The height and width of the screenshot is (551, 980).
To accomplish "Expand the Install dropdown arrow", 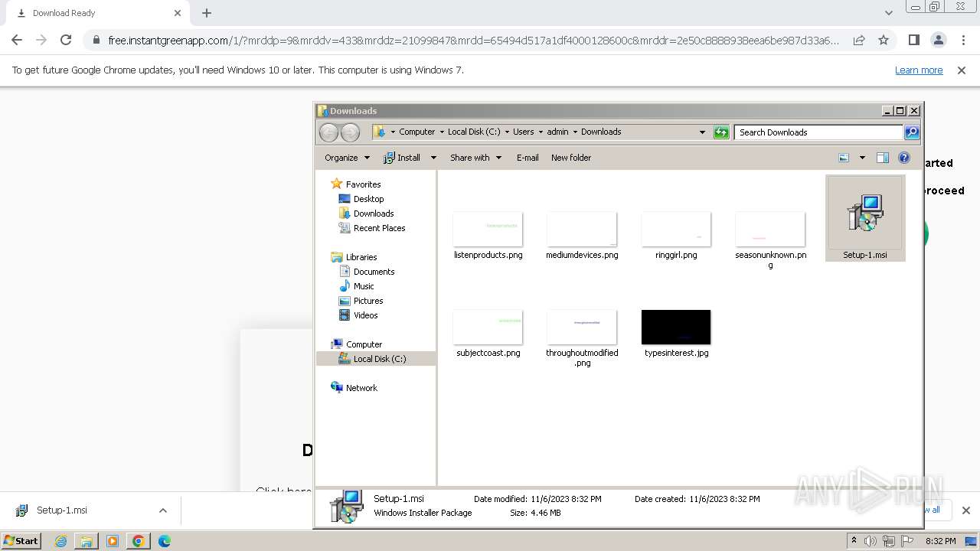I will 433,158.
